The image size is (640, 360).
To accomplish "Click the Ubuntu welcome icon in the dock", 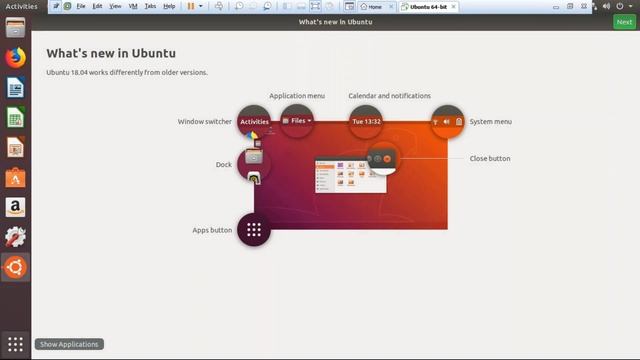I will (16, 267).
